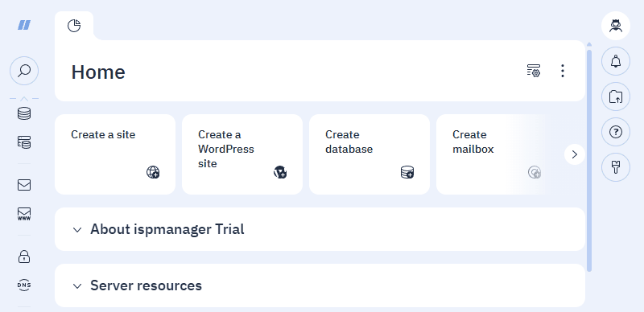Show next quick-action cards with right arrow
This screenshot has width=644, height=312.
click(x=575, y=154)
